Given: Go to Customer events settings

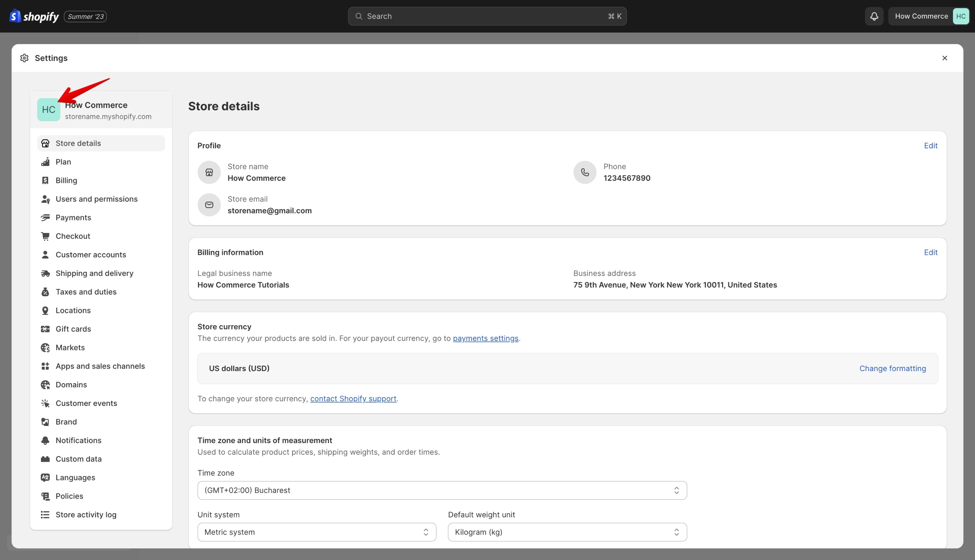Looking at the screenshot, I should (x=101, y=403).
